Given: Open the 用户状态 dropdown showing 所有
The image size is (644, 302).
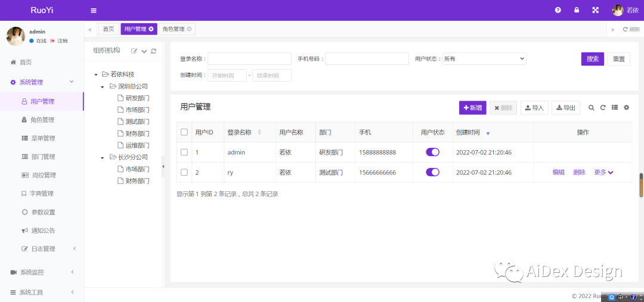Looking at the screenshot, I should click(x=484, y=59).
